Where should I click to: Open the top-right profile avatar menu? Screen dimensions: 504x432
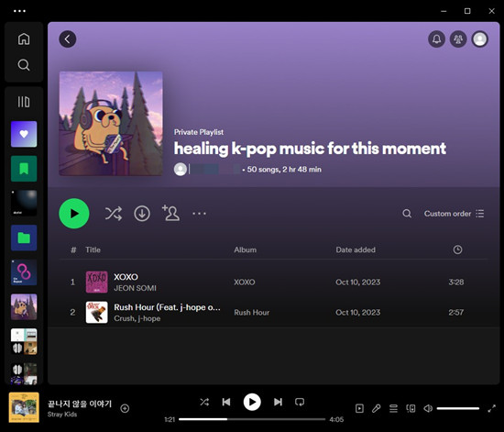point(479,39)
